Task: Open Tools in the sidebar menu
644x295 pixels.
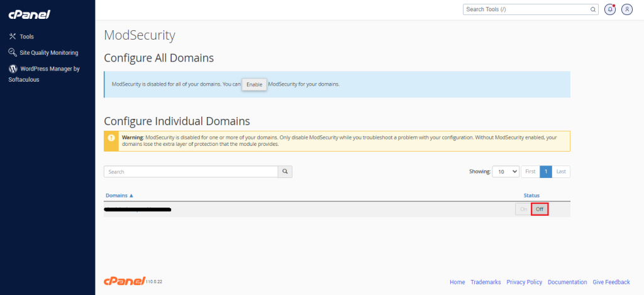Action: pos(26,36)
